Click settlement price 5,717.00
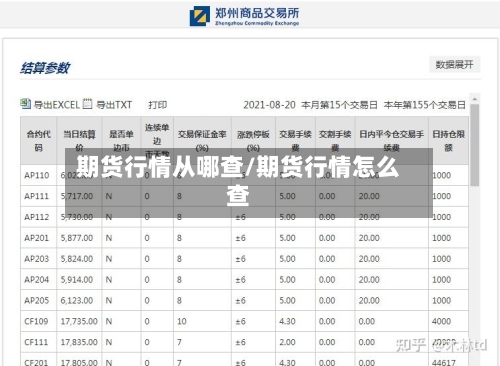Image resolution: width=500 pixels, height=366 pixels. pos(77,196)
